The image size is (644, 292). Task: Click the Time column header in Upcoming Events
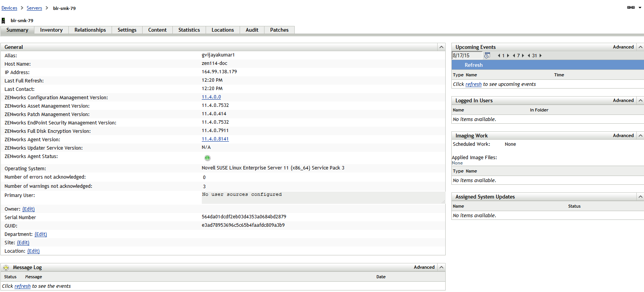(x=559, y=75)
